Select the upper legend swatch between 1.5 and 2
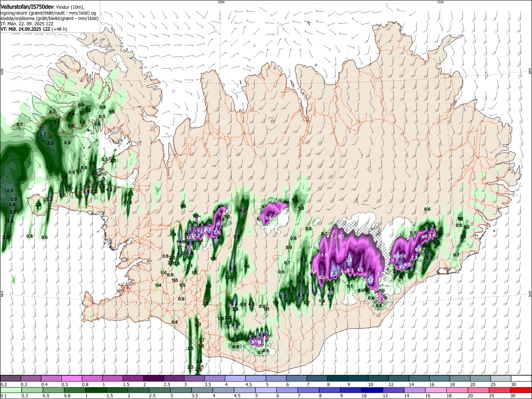The image size is (532, 399). point(133,379)
